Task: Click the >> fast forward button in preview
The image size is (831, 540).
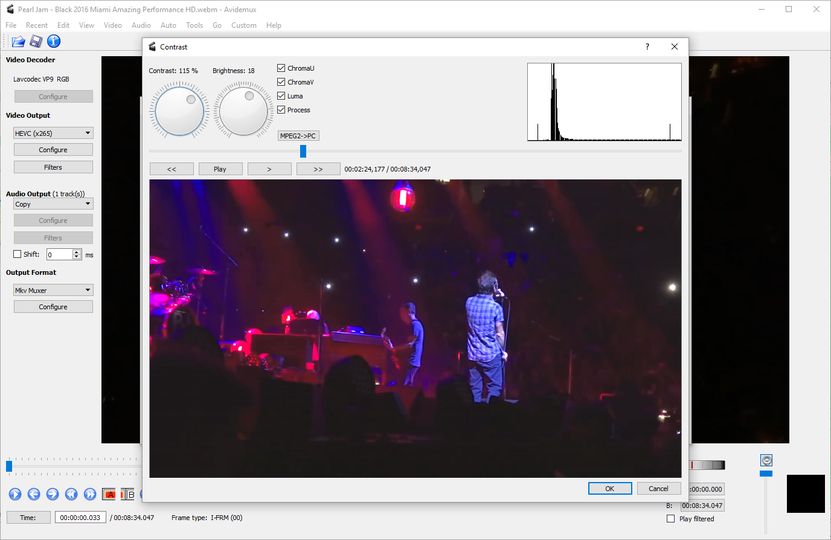Action: tap(318, 169)
